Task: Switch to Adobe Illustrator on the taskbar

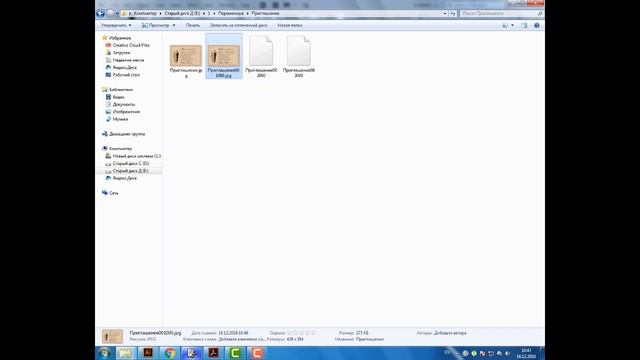Action: click(148, 353)
